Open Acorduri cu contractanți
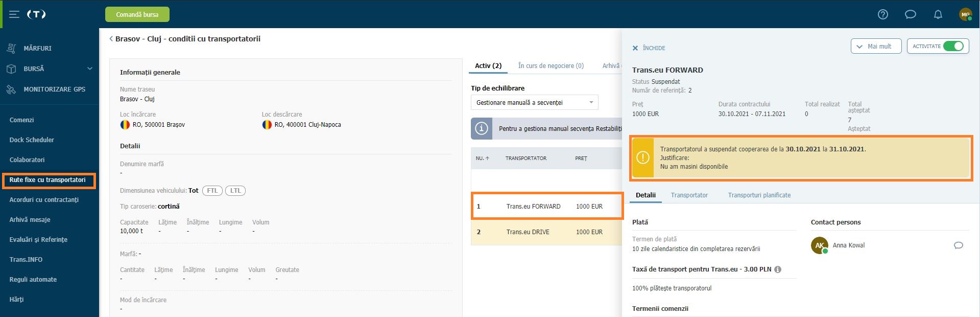The image size is (980, 317). [x=44, y=200]
